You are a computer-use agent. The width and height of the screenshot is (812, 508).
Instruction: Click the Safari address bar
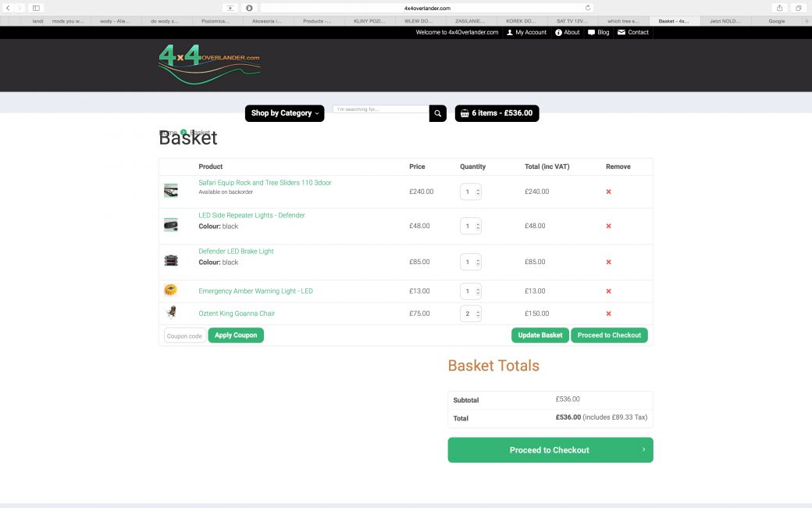pyautogui.click(x=427, y=8)
